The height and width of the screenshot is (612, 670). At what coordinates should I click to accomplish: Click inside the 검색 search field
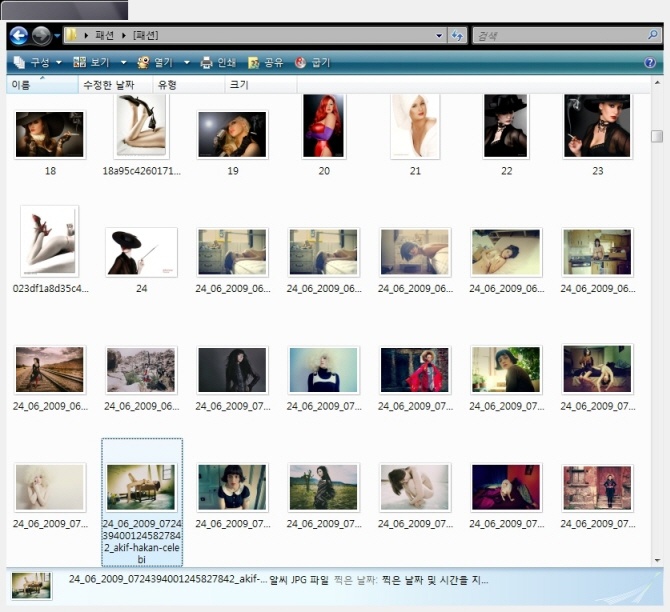point(555,36)
